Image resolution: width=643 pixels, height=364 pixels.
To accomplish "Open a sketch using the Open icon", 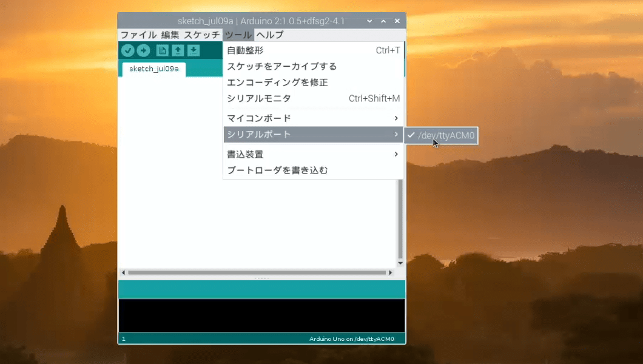I will click(x=177, y=50).
